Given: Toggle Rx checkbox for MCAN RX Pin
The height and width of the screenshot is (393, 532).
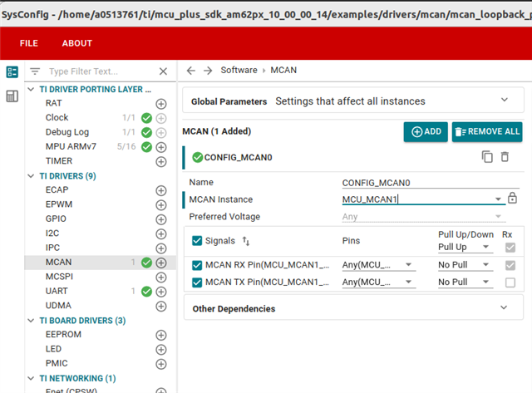Looking at the screenshot, I should [510, 265].
